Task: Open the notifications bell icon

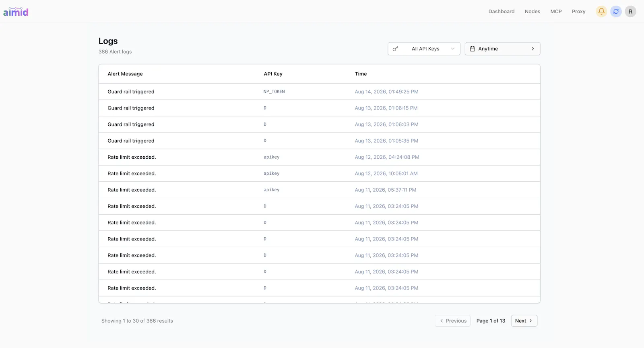Action: click(601, 11)
